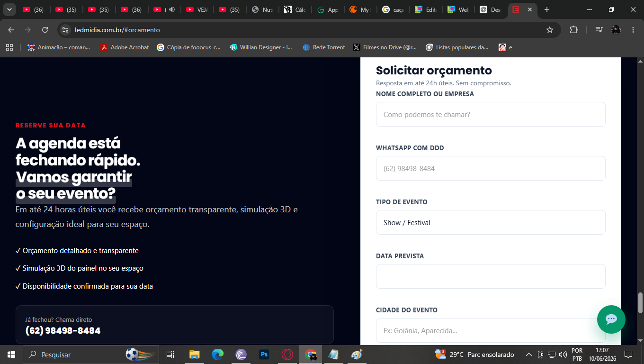This screenshot has height=364, width=644.
Task: Switch the POR PTB keyboard language
Action: pos(577,355)
